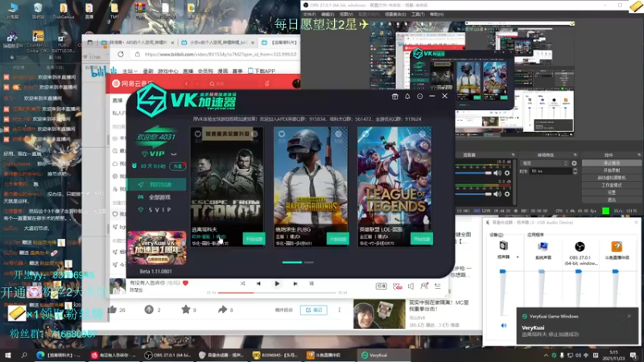Reload the Bilibili page in browser
The image size is (644, 362).
click(120, 54)
